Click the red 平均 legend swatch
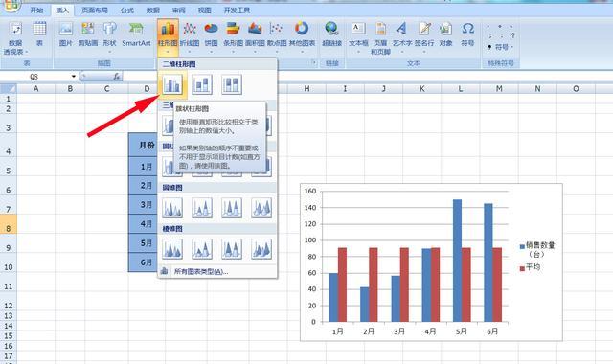 (522, 268)
